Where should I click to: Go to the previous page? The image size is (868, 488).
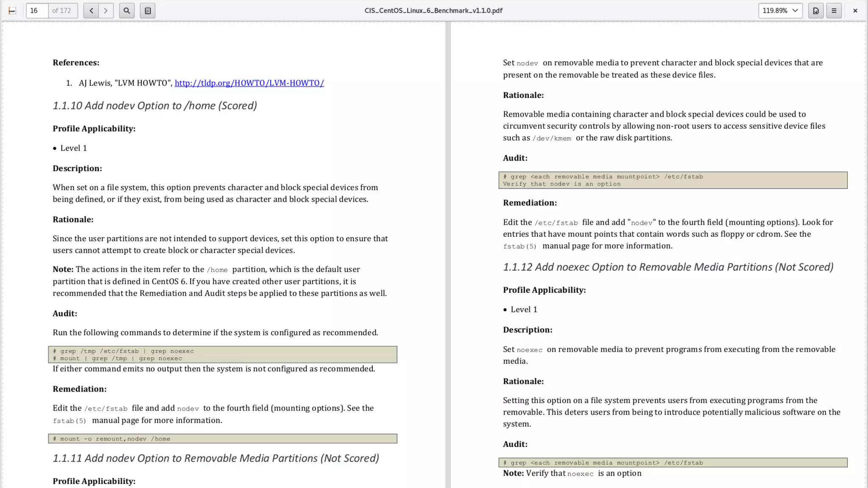point(91,11)
